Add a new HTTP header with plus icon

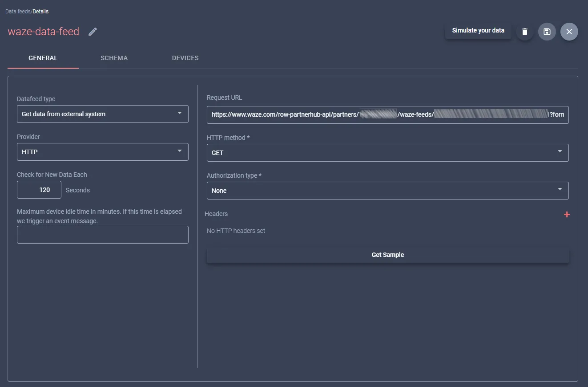click(567, 215)
